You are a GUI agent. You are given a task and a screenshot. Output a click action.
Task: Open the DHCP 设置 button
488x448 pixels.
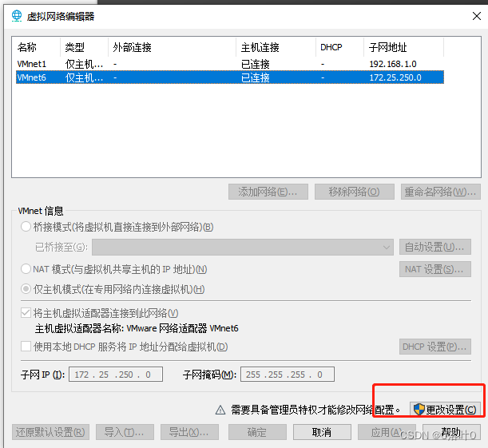(435, 347)
